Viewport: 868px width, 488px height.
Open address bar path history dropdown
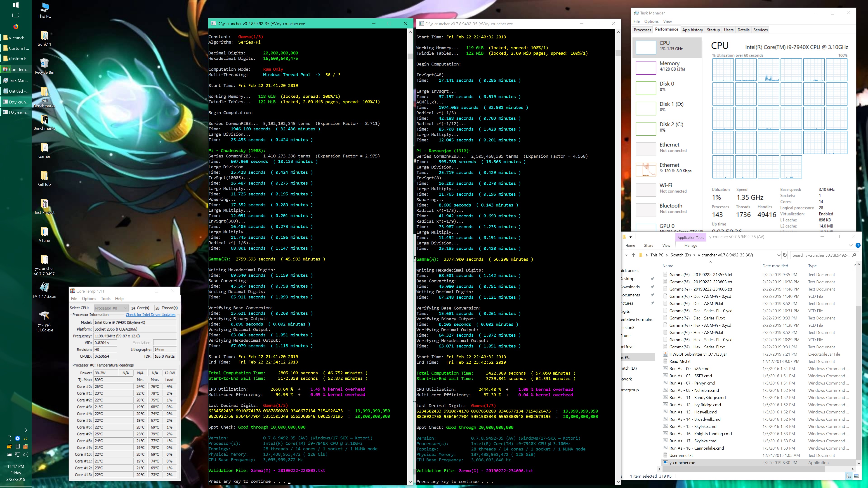[x=778, y=255]
